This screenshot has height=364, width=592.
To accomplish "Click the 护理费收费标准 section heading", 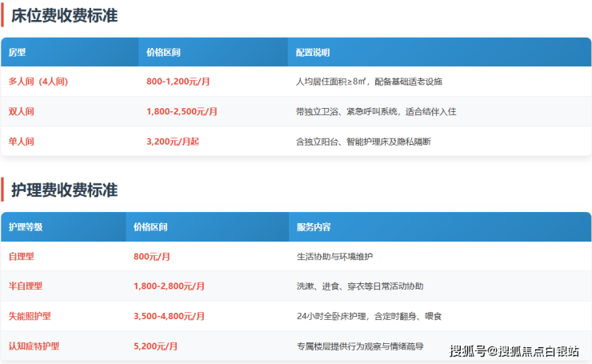I will pyautogui.click(x=64, y=190).
